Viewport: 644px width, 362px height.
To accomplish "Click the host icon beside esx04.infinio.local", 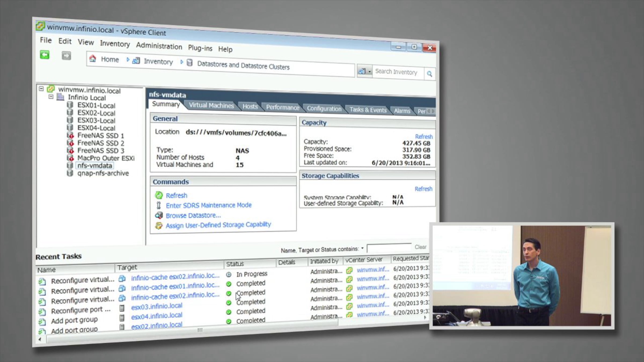I will (x=122, y=318).
